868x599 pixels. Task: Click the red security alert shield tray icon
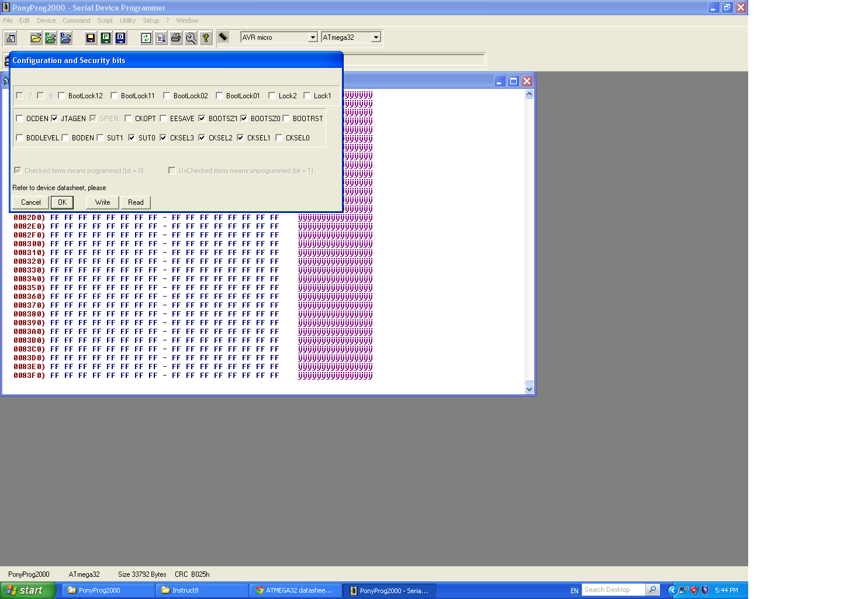coord(694,590)
